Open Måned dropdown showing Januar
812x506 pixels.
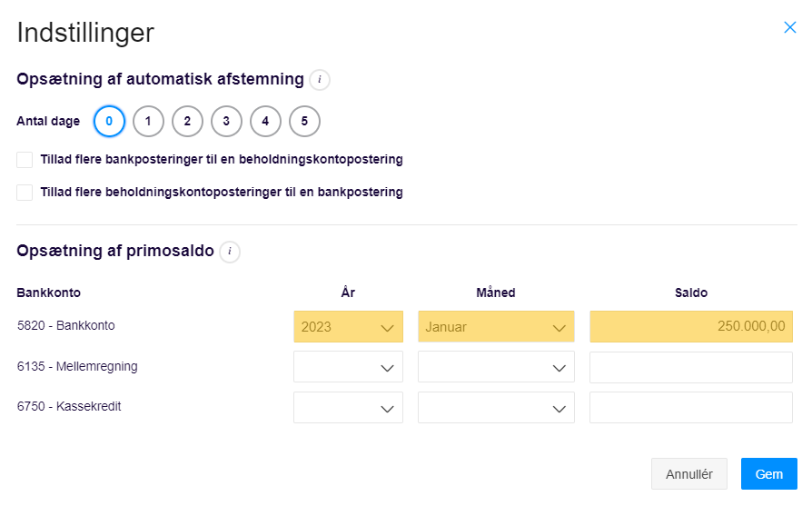496,326
